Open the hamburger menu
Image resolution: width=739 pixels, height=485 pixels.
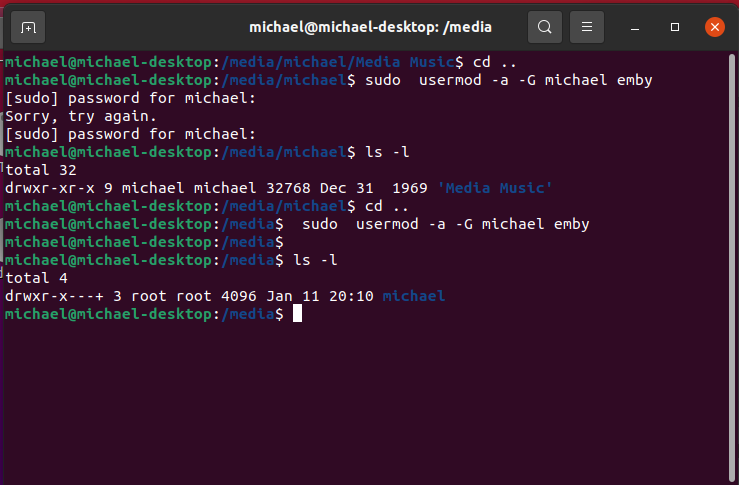(x=587, y=27)
